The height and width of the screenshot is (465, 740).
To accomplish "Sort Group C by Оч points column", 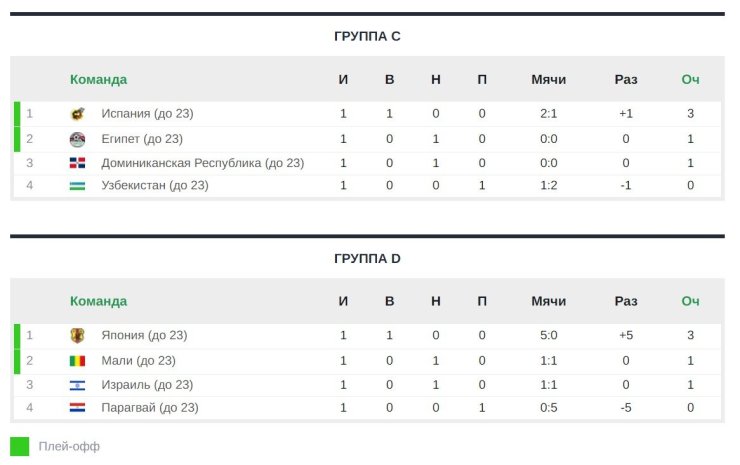I will (x=690, y=79).
